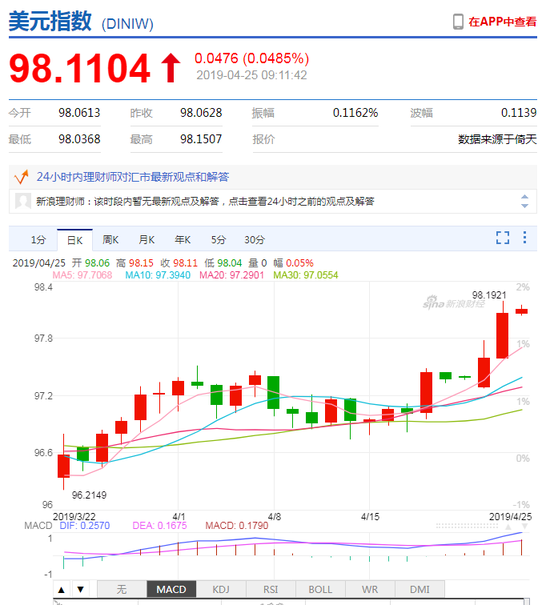Switch to the 1分 chart tab
The height and width of the screenshot is (605, 550).
coord(38,240)
